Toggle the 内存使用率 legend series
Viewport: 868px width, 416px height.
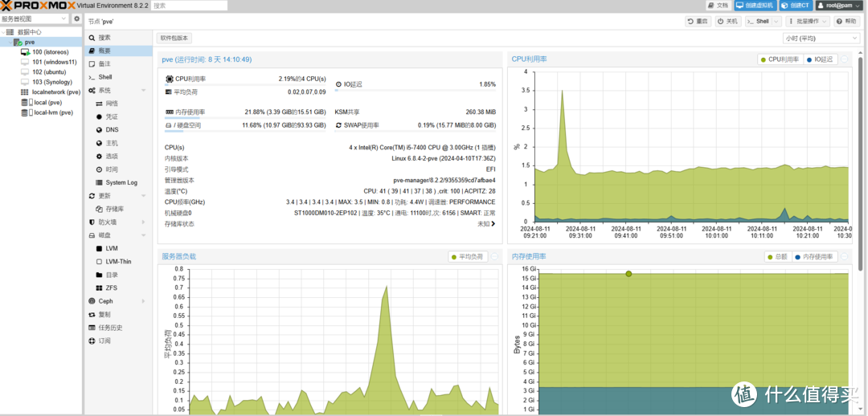815,257
